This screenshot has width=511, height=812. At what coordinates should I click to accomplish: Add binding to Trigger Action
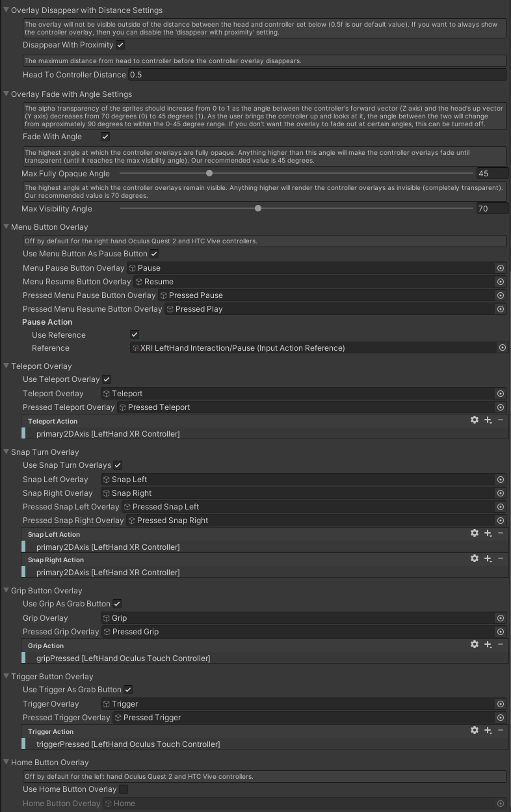coord(488,731)
